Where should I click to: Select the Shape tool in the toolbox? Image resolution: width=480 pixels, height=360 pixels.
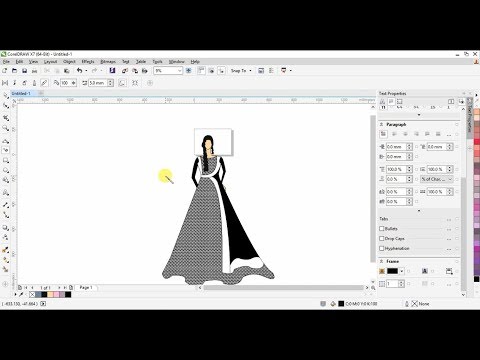pos(6,106)
